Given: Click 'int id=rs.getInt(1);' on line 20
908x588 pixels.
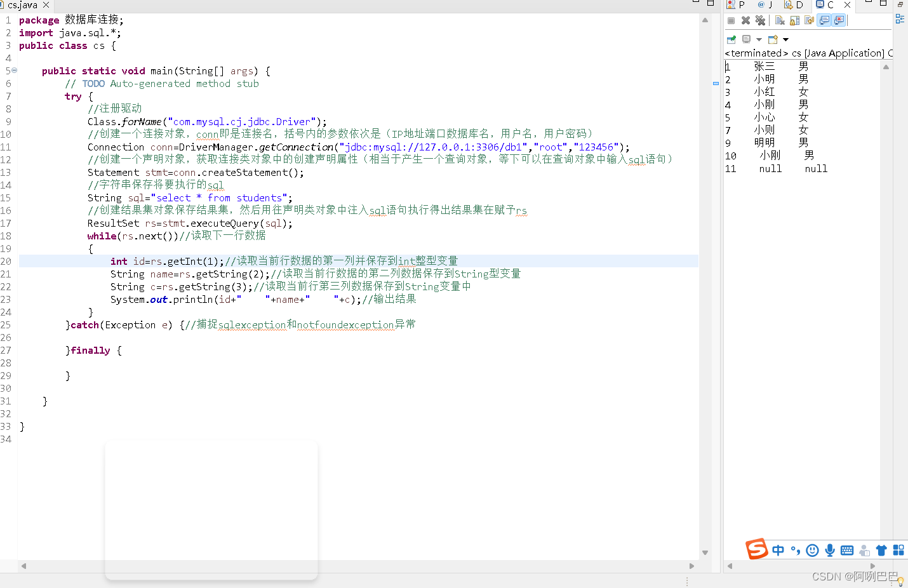Looking at the screenshot, I should pyautogui.click(x=167, y=262).
